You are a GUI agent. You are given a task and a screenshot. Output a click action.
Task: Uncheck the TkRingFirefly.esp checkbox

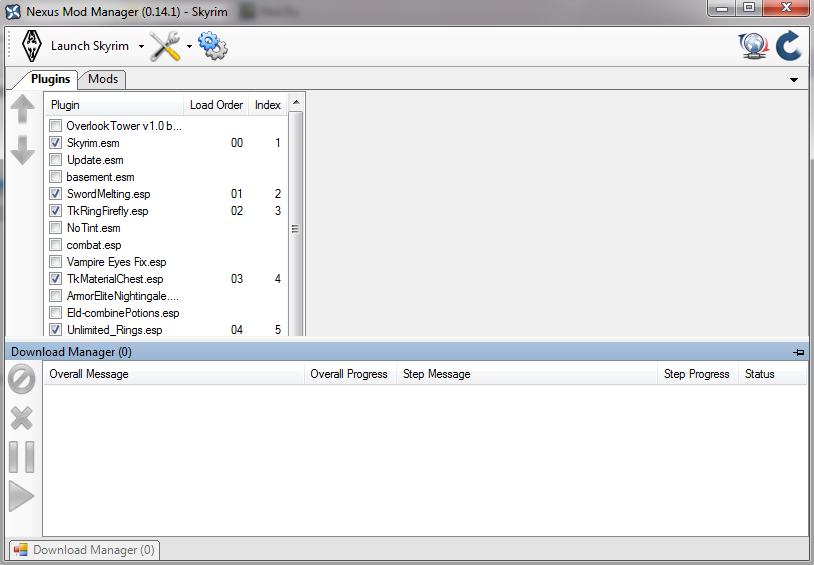(56, 211)
